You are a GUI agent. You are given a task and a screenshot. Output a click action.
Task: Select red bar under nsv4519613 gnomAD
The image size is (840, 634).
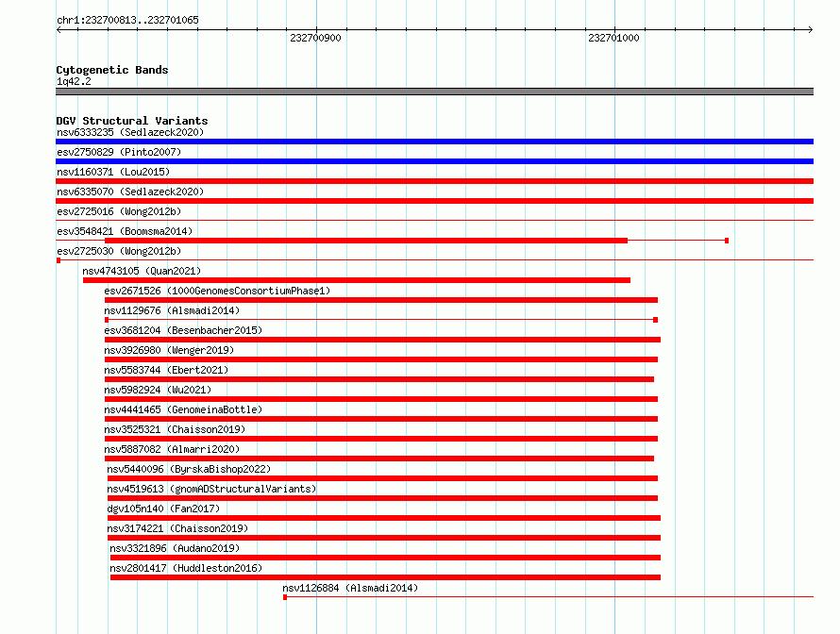pos(382,498)
